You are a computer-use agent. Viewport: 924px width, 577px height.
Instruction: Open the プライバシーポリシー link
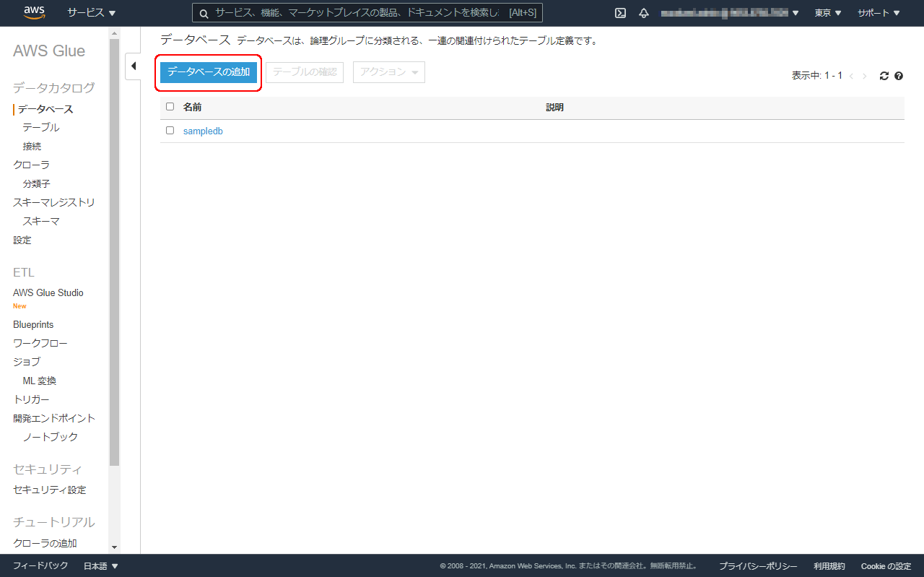pos(758,566)
